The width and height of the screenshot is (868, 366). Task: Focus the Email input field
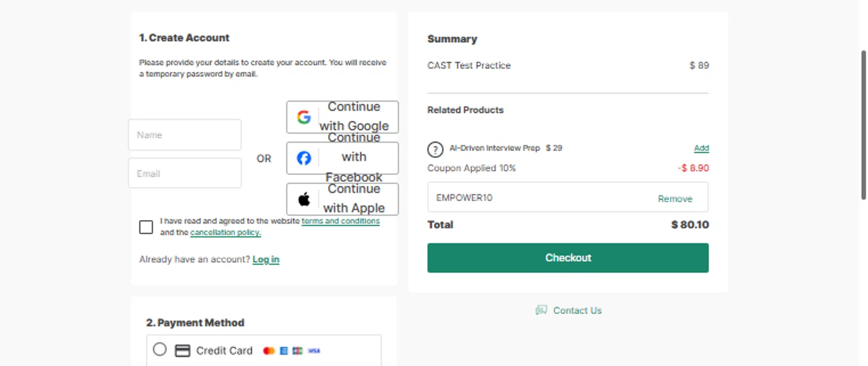click(185, 173)
